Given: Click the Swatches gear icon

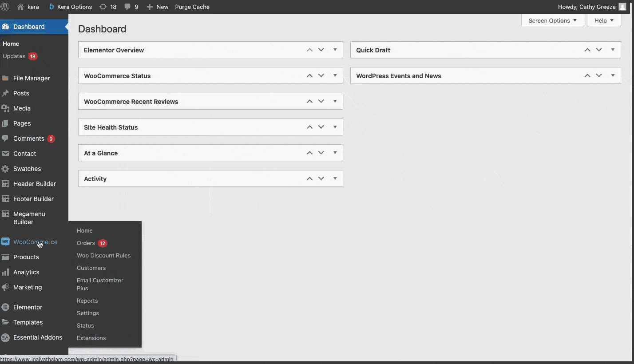Looking at the screenshot, I should click(x=5, y=169).
